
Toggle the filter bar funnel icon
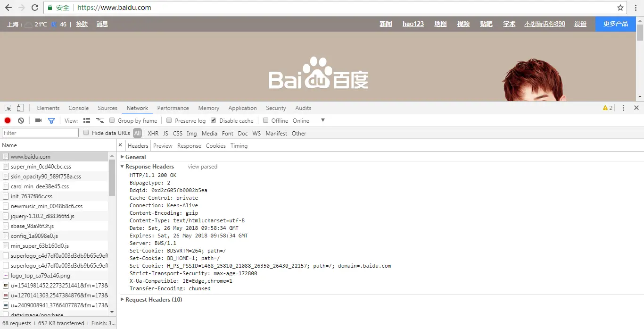(x=51, y=121)
